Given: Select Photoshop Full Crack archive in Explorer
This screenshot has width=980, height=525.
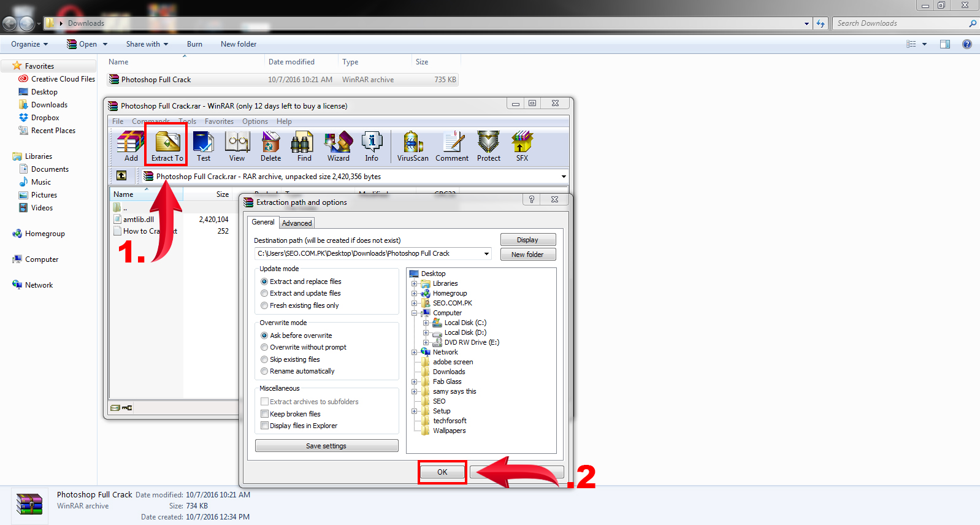Looking at the screenshot, I should pos(283,80).
